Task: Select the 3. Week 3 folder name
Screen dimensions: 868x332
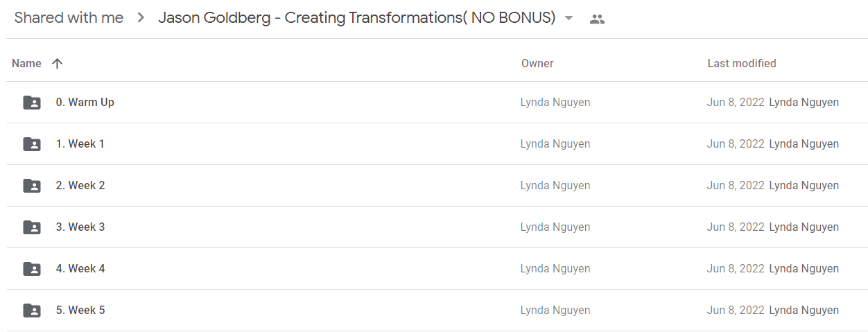Action: (80, 227)
